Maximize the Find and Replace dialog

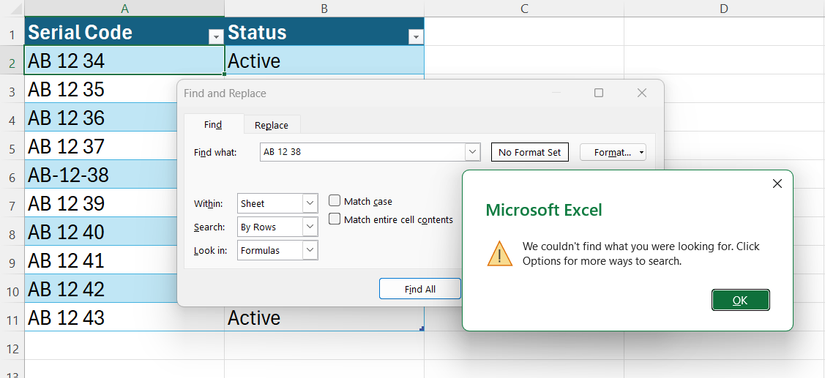click(x=599, y=93)
